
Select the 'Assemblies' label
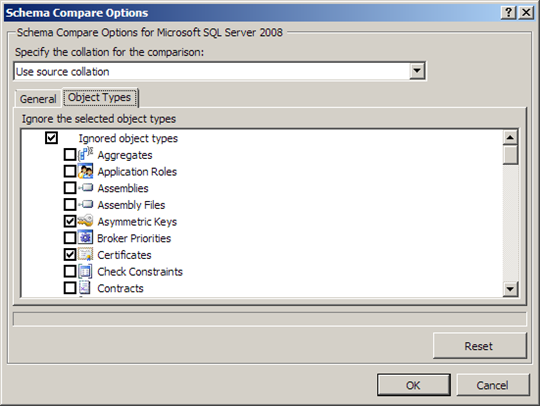pyautogui.click(x=123, y=188)
